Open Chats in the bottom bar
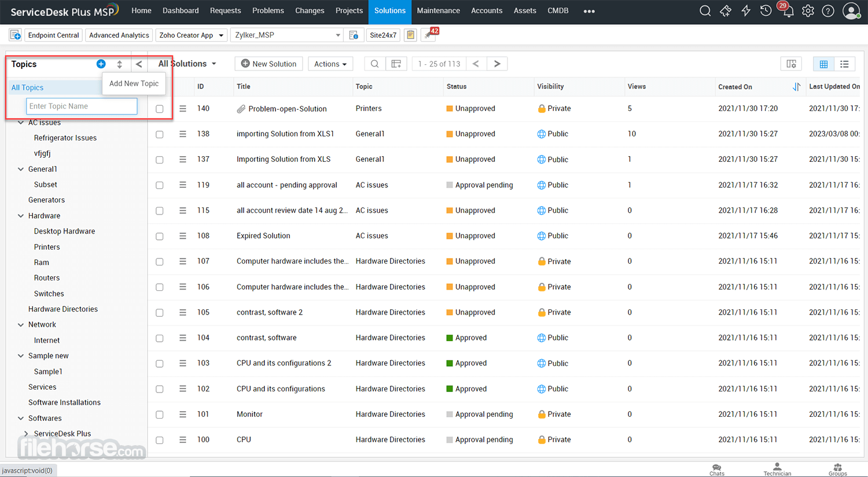868x477 pixels. pyautogui.click(x=717, y=469)
